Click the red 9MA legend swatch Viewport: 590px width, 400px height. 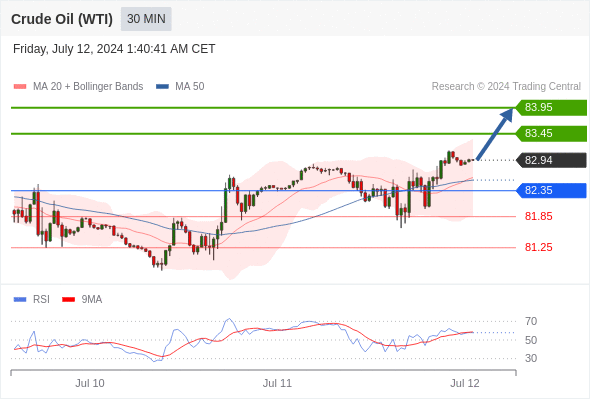click(x=68, y=300)
